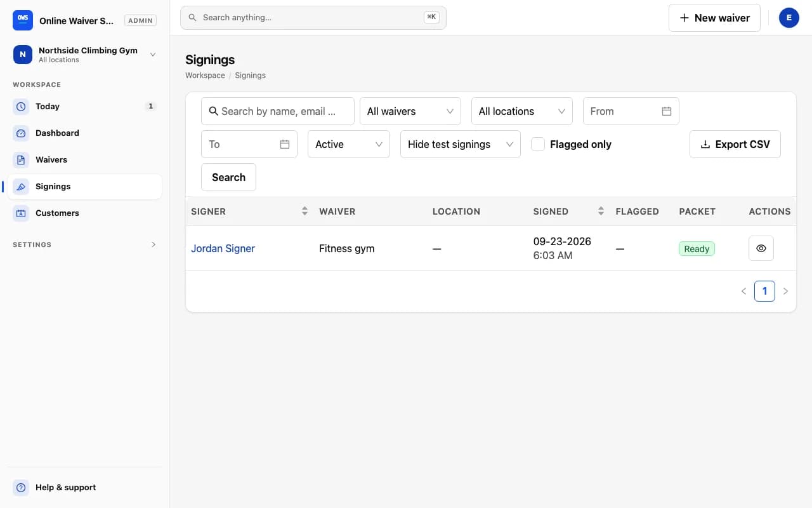The width and height of the screenshot is (812, 508).
Task: Click the Waivers document icon
Action: pyautogui.click(x=21, y=160)
